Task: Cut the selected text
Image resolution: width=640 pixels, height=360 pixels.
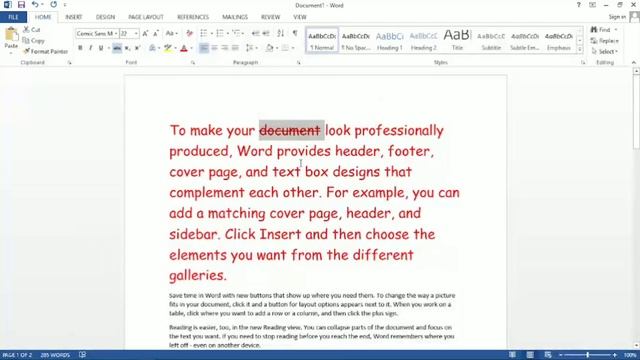Action: [32, 30]
